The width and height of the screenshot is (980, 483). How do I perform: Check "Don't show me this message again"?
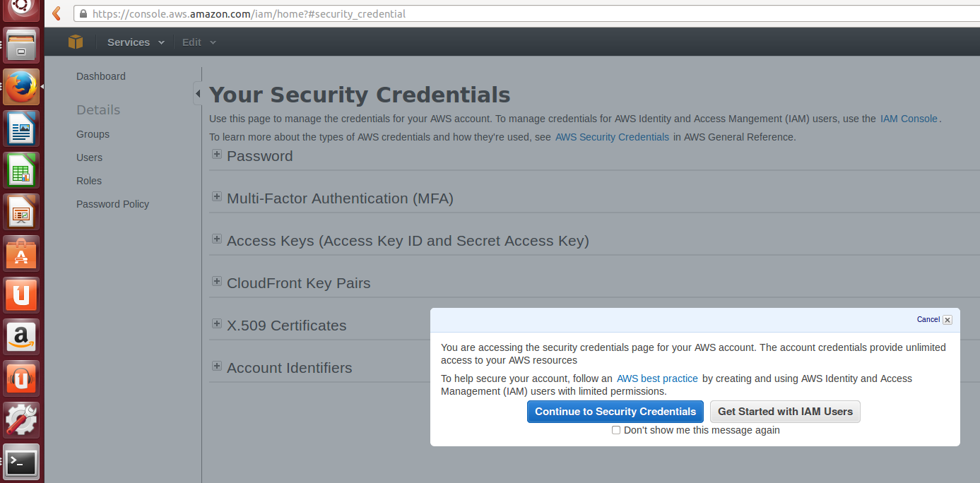pos(616,430)
